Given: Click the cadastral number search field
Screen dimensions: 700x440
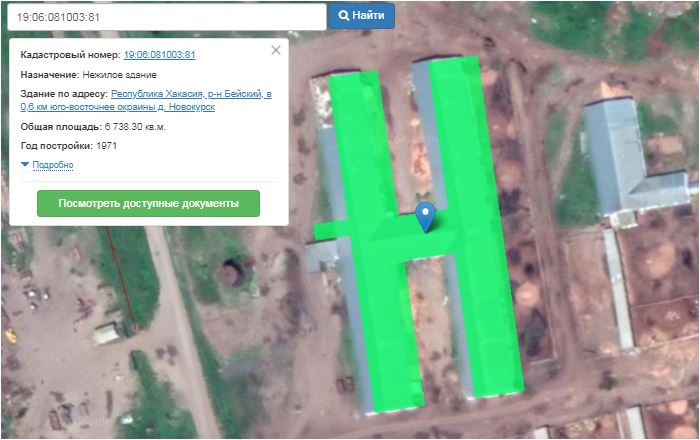Looking at the screenshot, I should [167, 17].
